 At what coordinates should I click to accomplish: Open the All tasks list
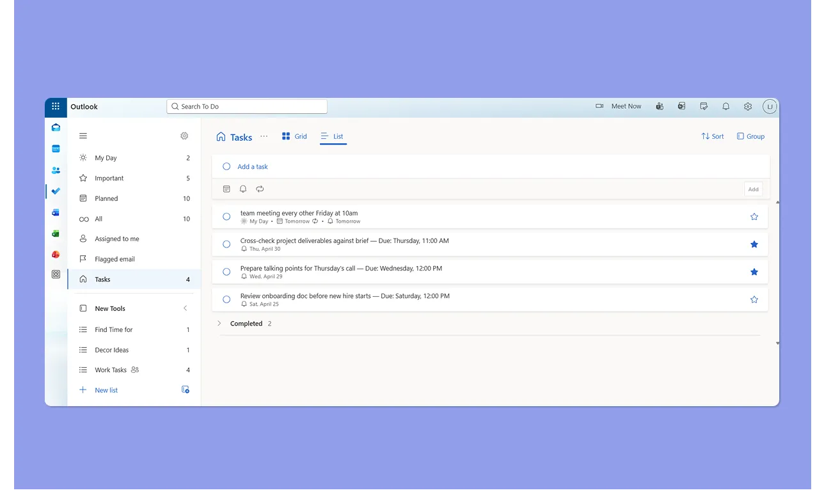[x=134, y=219]
